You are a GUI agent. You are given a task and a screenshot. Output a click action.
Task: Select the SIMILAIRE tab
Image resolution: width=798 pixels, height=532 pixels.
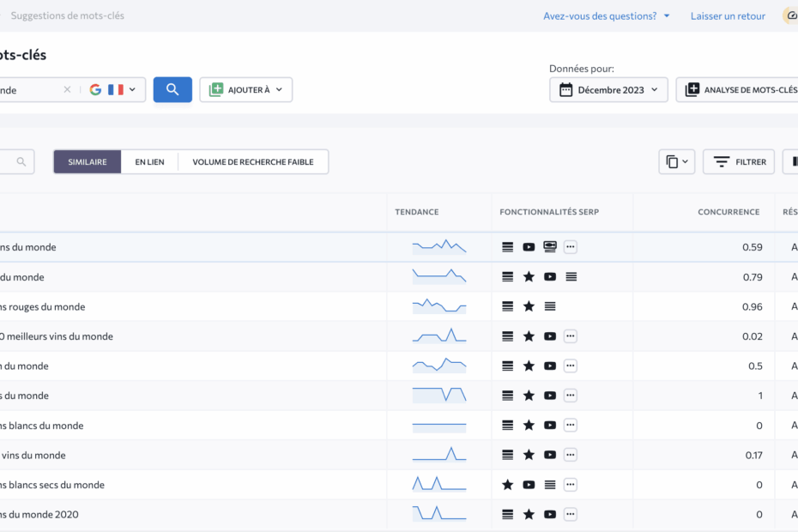(x=88, y=162)
